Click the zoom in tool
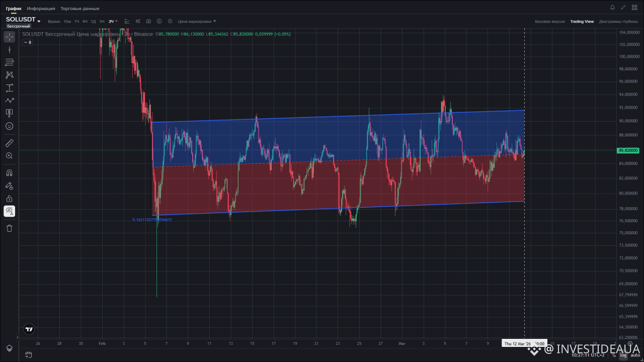Image resolution: width=644 pixels, height=362 pixels. pos(9,156)
